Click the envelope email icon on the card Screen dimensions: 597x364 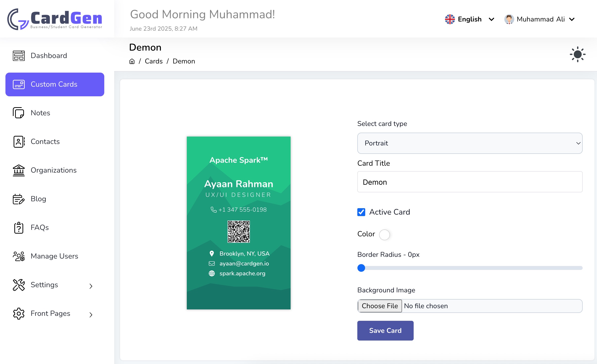[212, 263]
